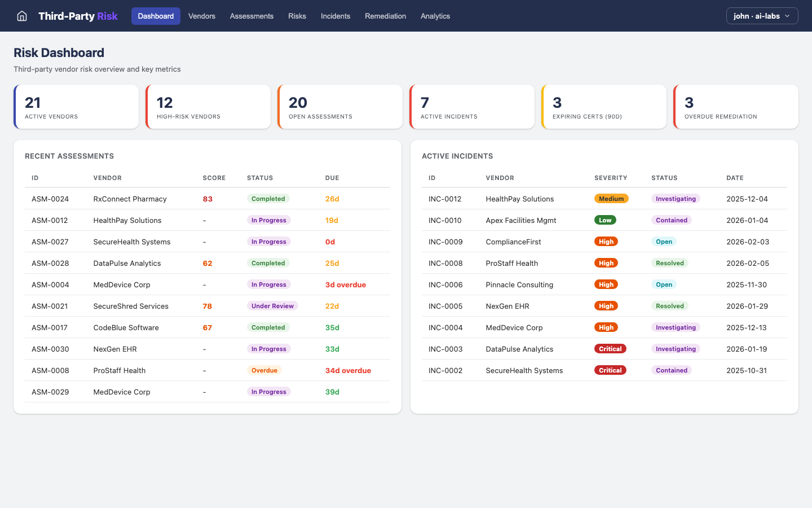Select HealthPay Solutions in Active Incidents
This screenshot has height=508, width=812.
pyautogui.click(x=520, y=199)
